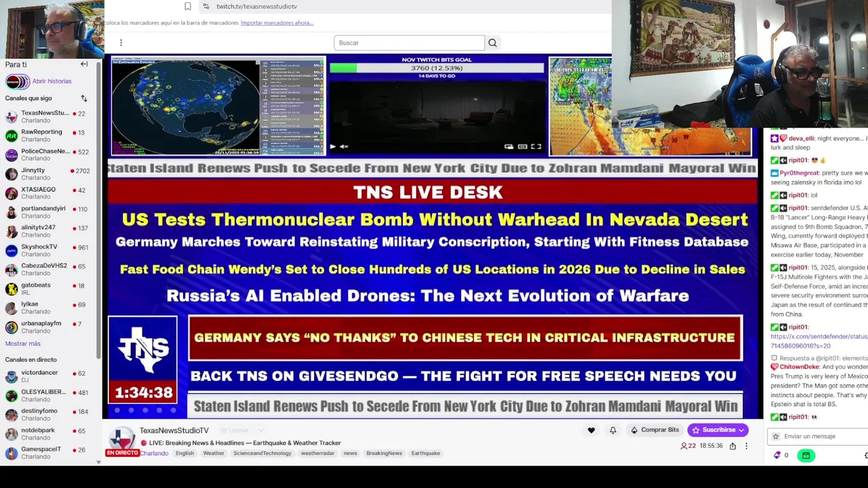This screenshot has width=868, height=488.
Task: Click the Nov Twitch Bits Goal progress bar
Action: coord(437,68)
